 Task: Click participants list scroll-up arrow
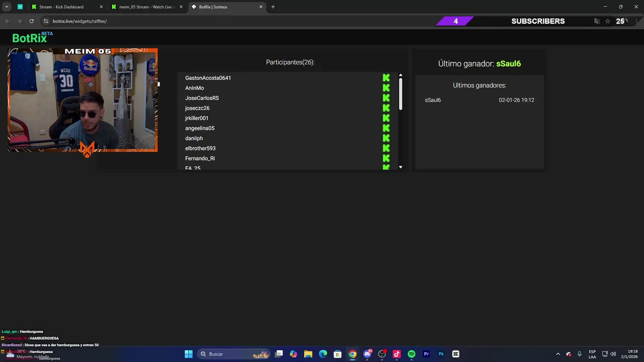(x=400, y=75)
